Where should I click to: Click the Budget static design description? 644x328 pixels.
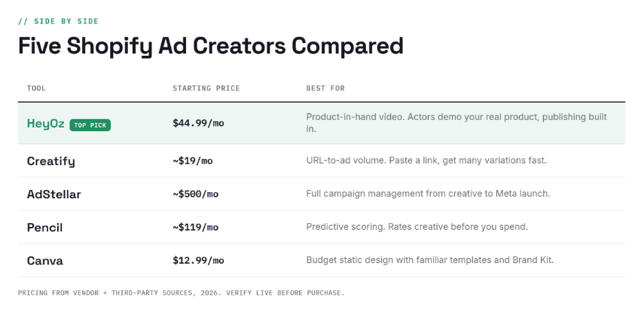[429, 260]
